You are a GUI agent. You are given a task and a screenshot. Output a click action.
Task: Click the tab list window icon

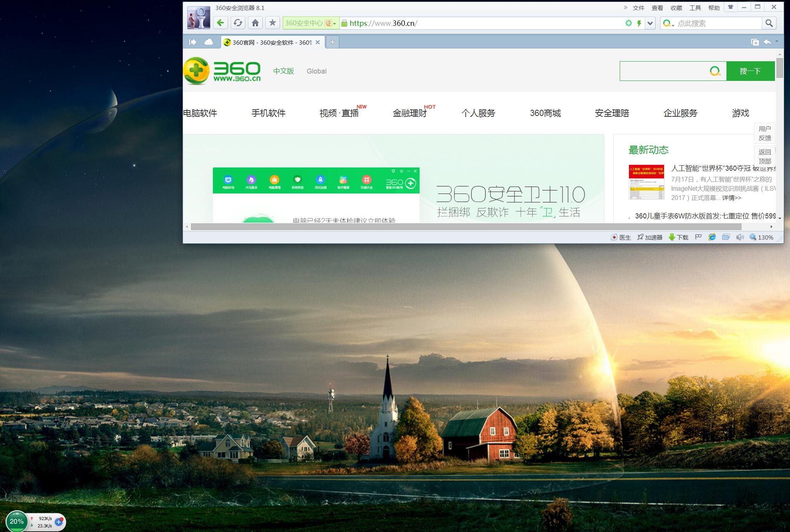(x=755, y=42)
